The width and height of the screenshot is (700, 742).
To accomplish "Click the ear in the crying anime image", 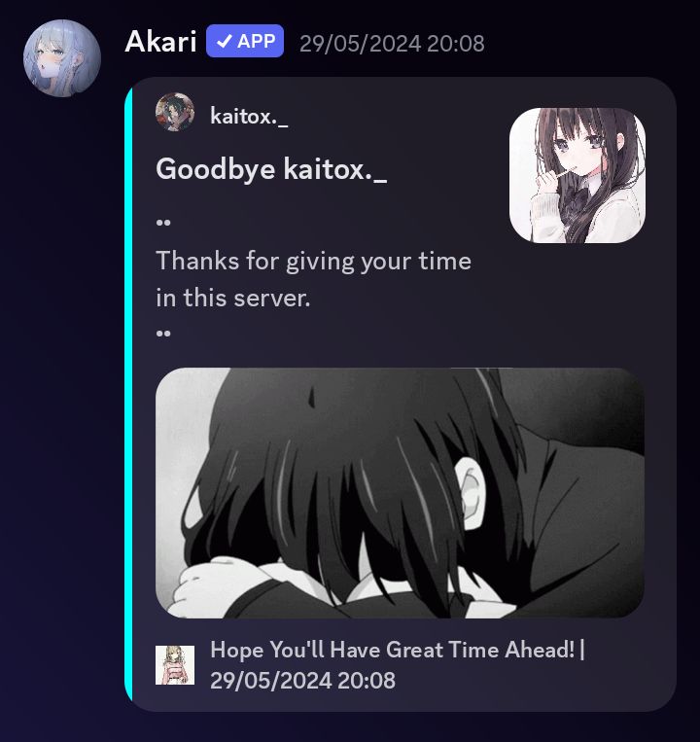I will [469, 492].
